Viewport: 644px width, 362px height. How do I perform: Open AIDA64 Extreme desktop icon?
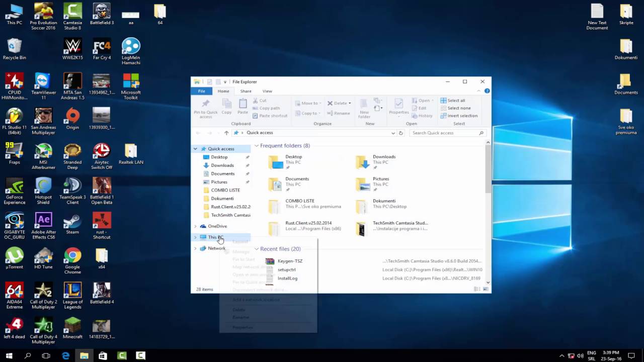(x=14, y=296)
